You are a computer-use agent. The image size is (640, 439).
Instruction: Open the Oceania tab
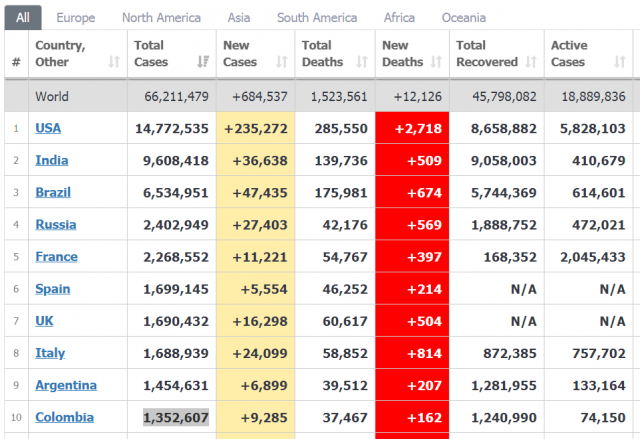point(464,18)
